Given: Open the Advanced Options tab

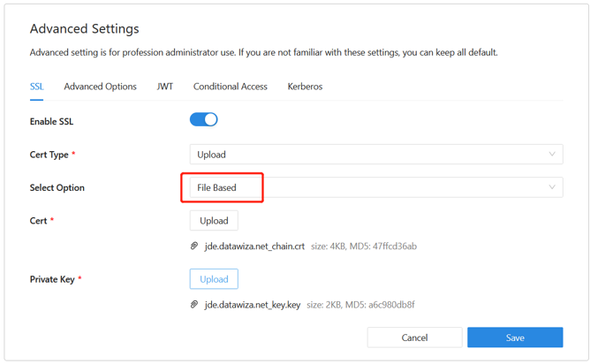Looking at the screenshot, I should pyautogui.click(x=100, y=87).
